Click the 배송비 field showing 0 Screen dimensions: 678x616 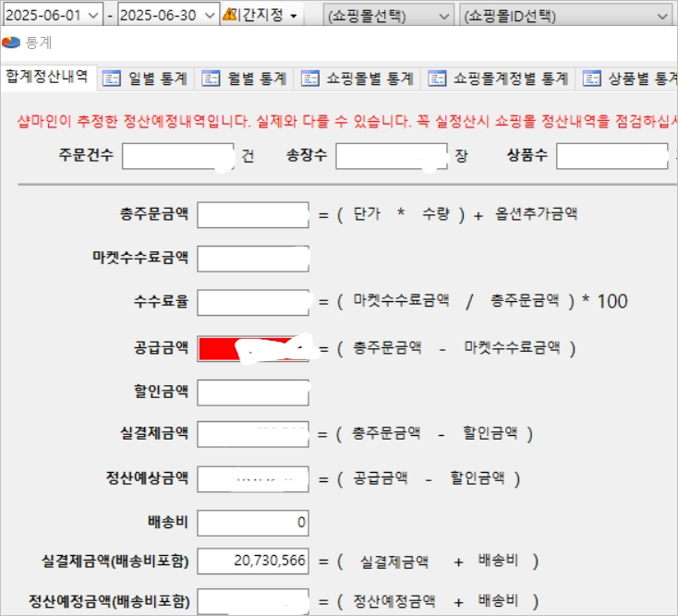point(253,523)
